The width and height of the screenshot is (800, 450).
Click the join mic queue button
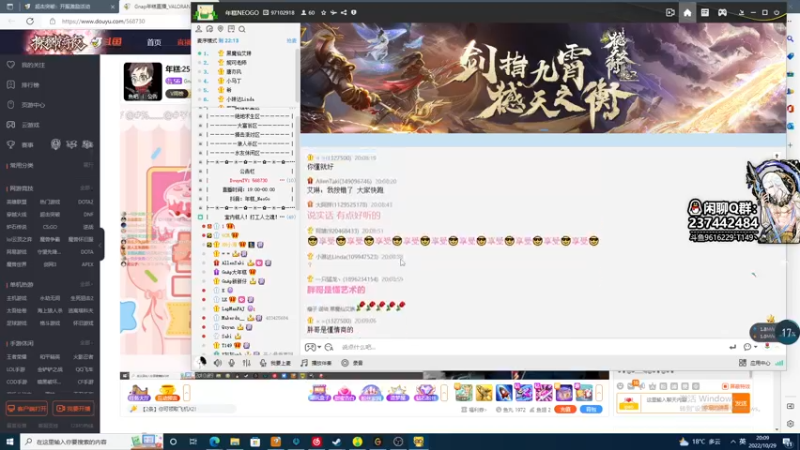click(275, 363)
